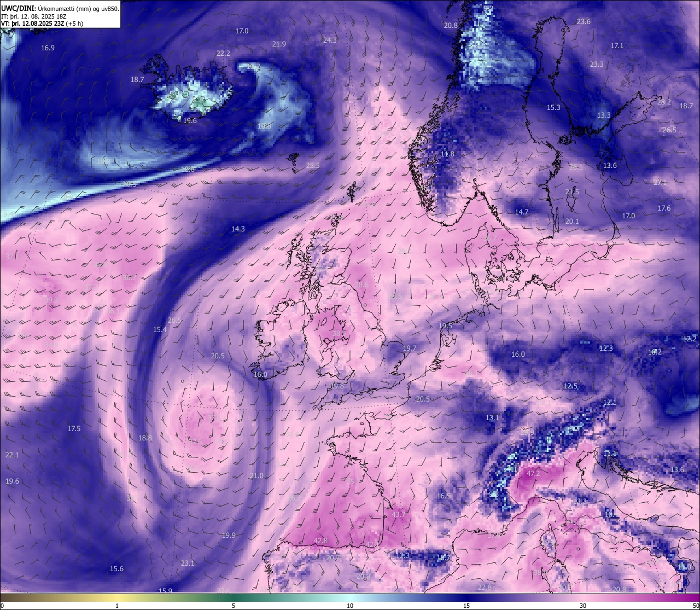Click the 10 tick label on color scale

coord(350,606)
